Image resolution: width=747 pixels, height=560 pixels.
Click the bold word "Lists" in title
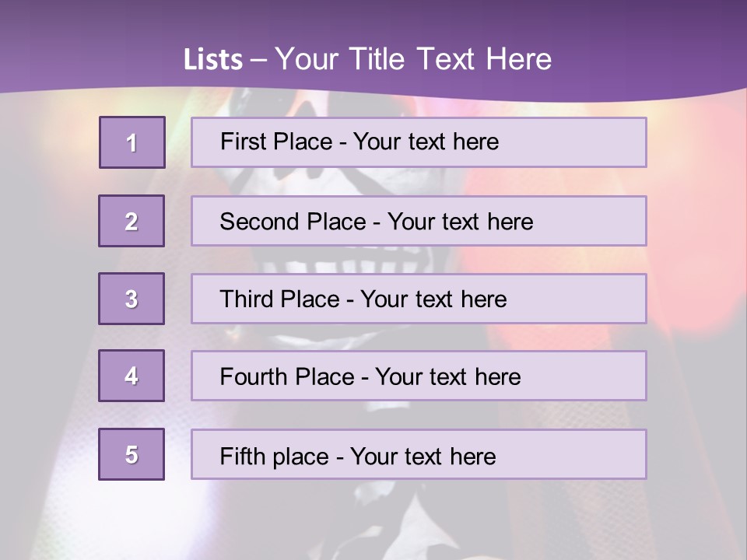[212, 60]
